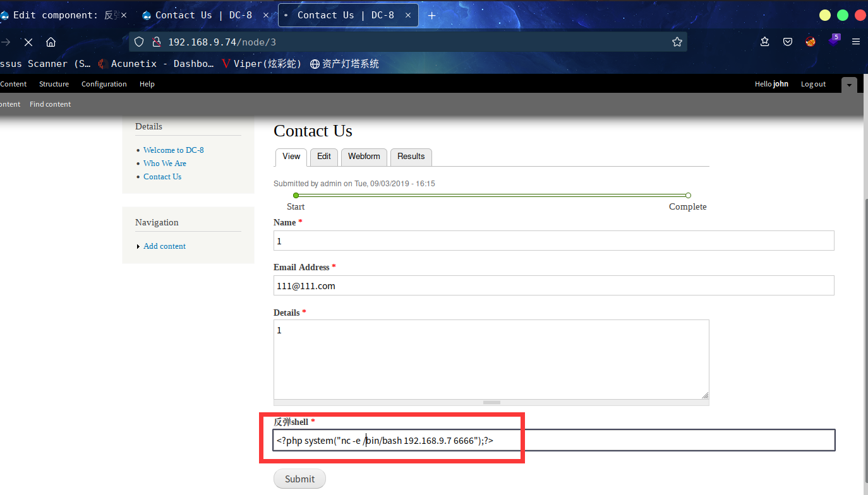Image resolution: width=868 pixels, height=495 pixels.
Task: Close the Edit component tab
Action: (123, 15)
